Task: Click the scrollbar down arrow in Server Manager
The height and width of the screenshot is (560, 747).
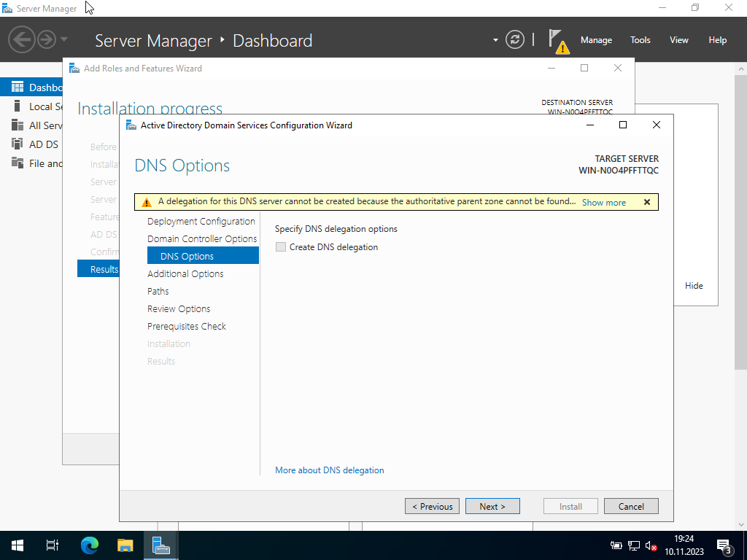Action: click(x=741, y=525)
